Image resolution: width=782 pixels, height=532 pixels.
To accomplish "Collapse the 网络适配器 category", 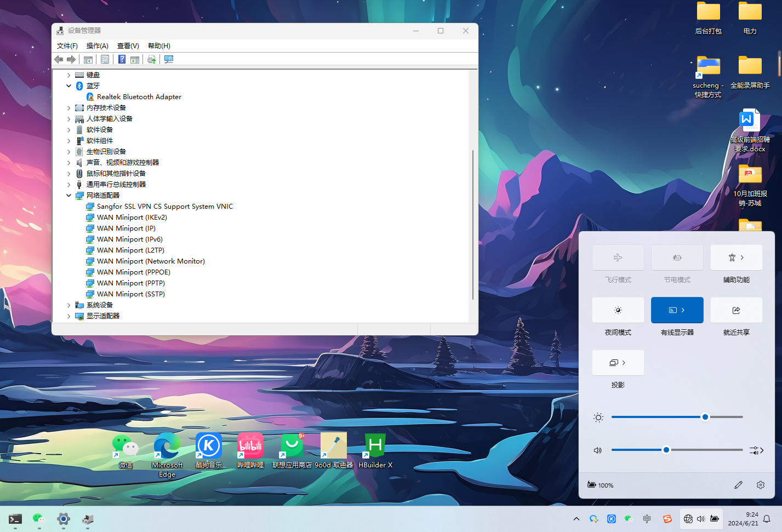I will 69,196.
